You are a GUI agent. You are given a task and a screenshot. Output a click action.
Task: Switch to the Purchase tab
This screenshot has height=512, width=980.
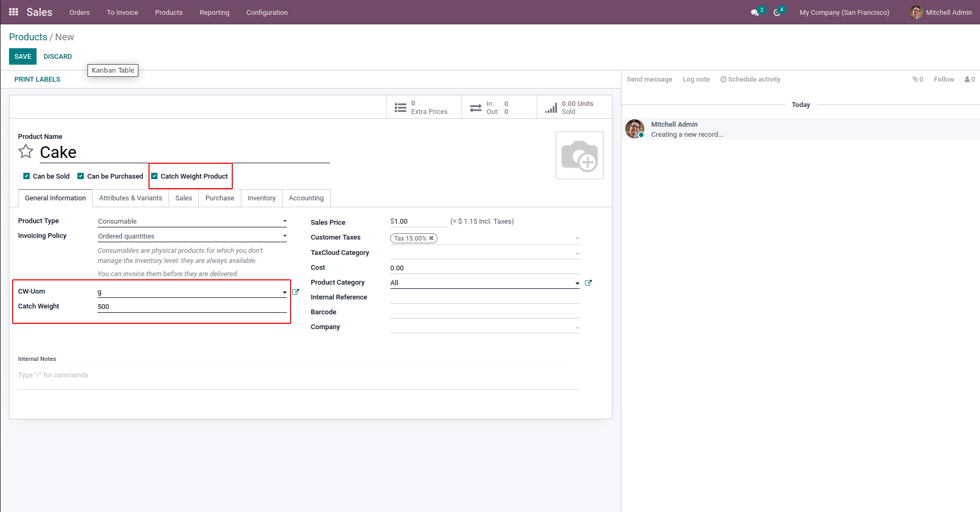click(220, 198)
